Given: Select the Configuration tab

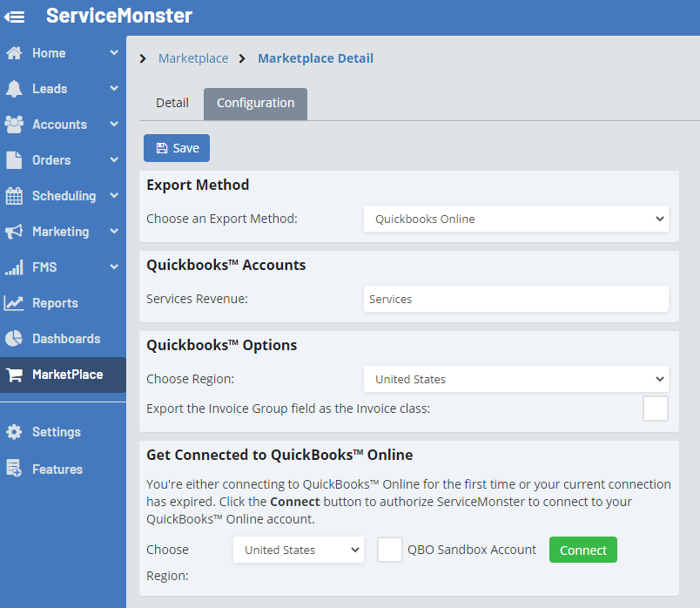Looking at the screenshot, I should tap(255, 103).
